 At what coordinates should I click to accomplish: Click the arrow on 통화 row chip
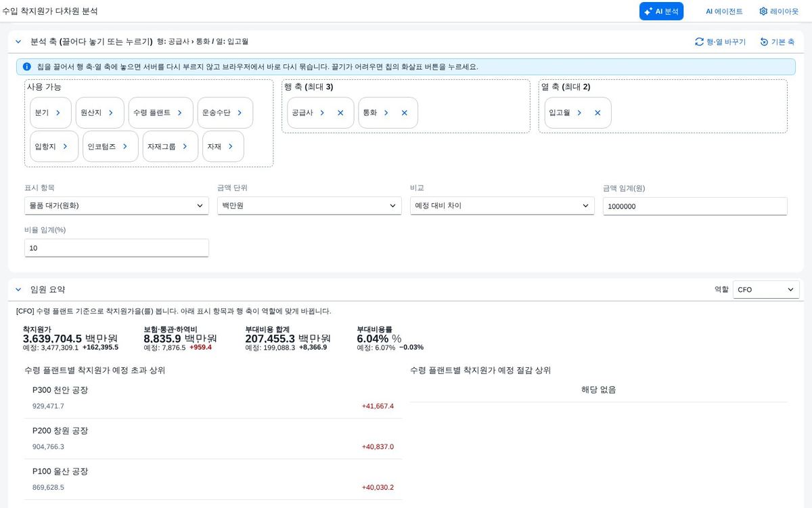click(386, 113)
